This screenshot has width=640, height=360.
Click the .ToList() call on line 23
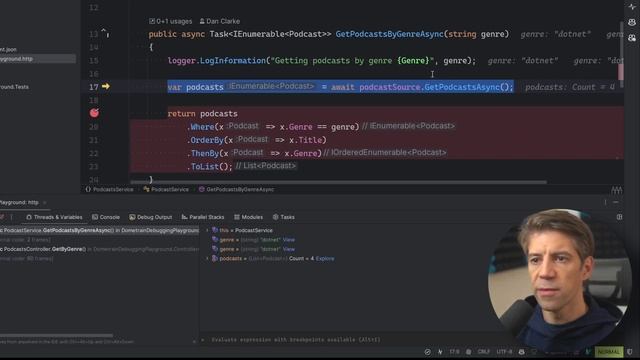209,167
